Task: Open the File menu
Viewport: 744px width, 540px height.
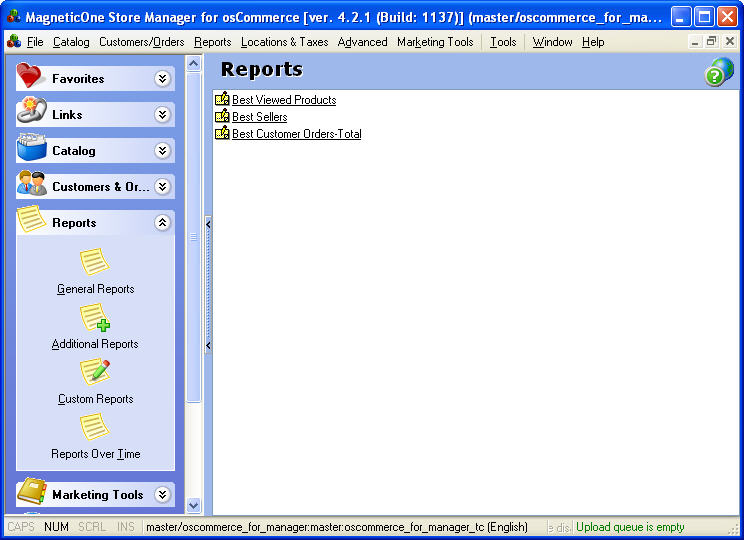Action: coord(35,42)
